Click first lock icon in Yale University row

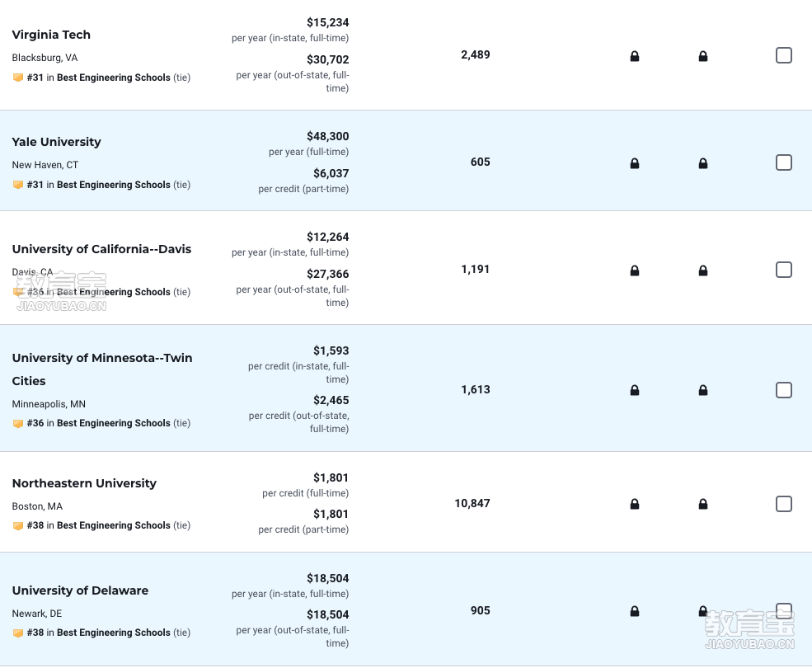point(635,163)
